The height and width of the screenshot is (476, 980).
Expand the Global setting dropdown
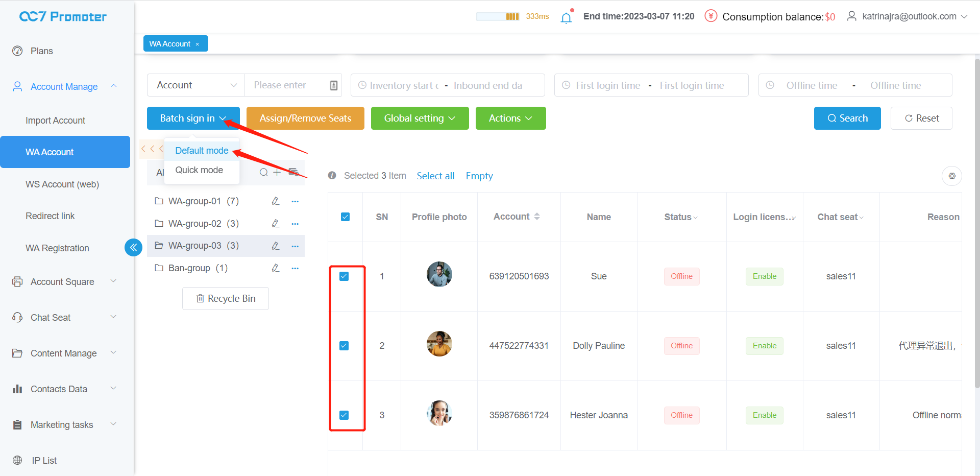pos(420,118)
